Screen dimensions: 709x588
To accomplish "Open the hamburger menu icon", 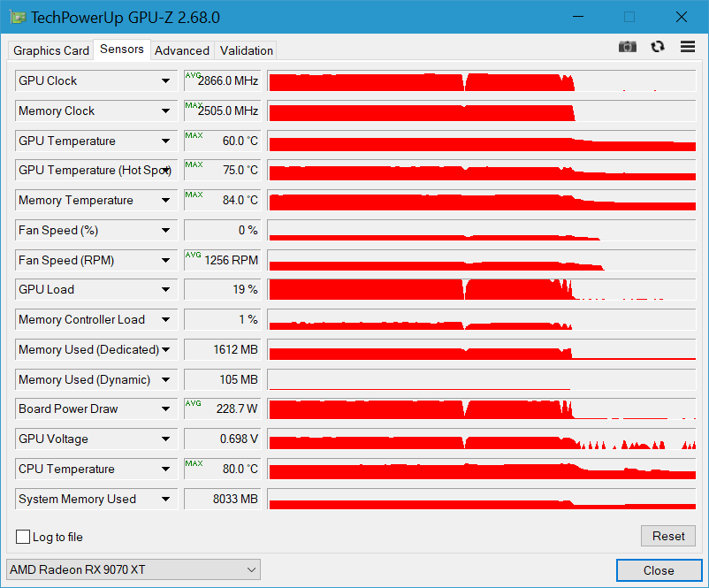I will [x=688, y=47].
